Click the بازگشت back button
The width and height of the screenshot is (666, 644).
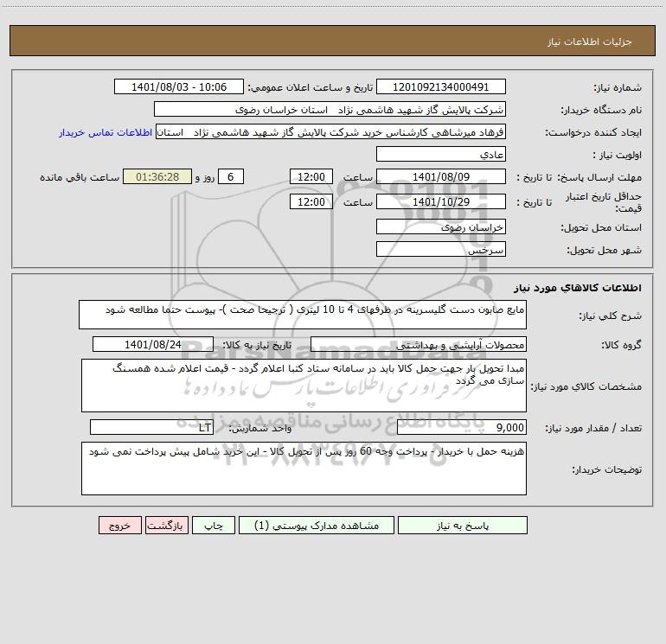pos(166,526)
